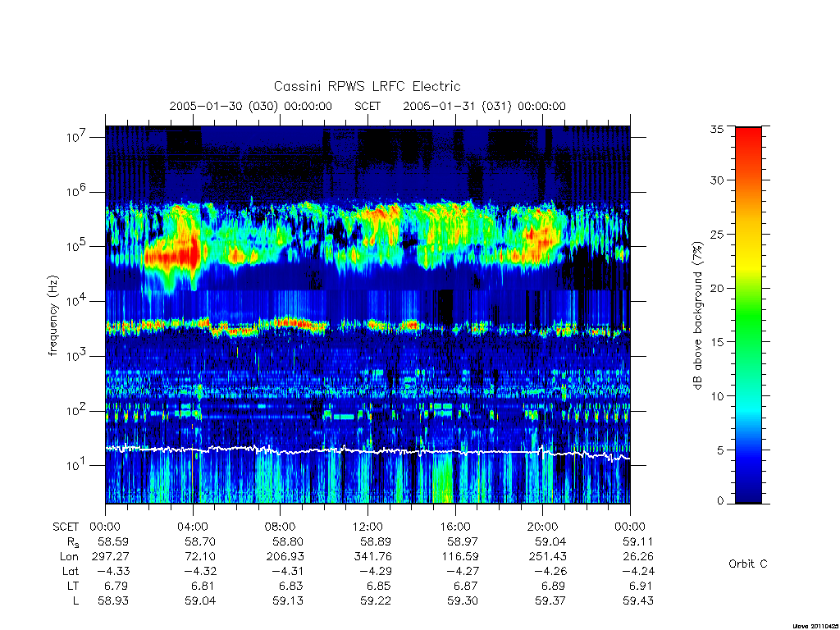Viewport: 840px width, 630px height.
Task: Click the Lon value '297.27'
Action: 111,557
